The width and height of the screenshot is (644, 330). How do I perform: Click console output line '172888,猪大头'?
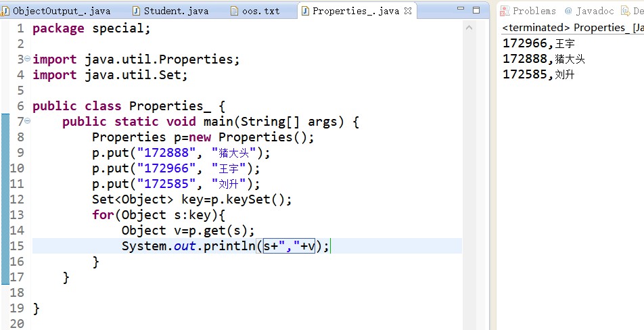pos(543,59)
